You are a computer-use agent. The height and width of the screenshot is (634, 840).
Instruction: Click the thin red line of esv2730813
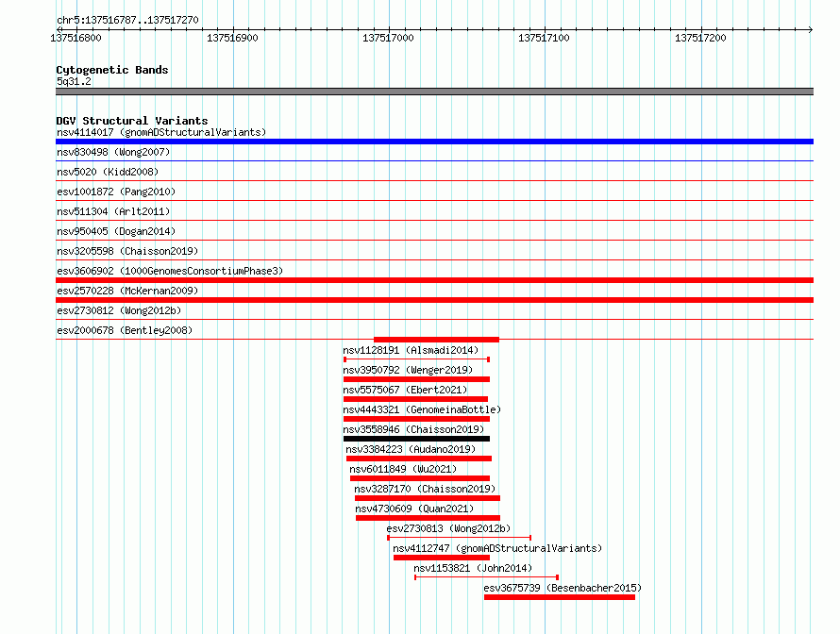tap(459, 538)
